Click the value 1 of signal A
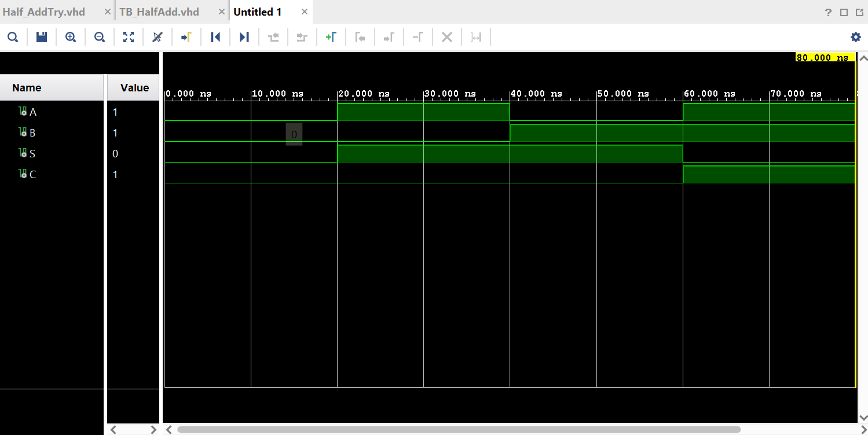This screenshot has width=868, height=435. pos(115,112)
